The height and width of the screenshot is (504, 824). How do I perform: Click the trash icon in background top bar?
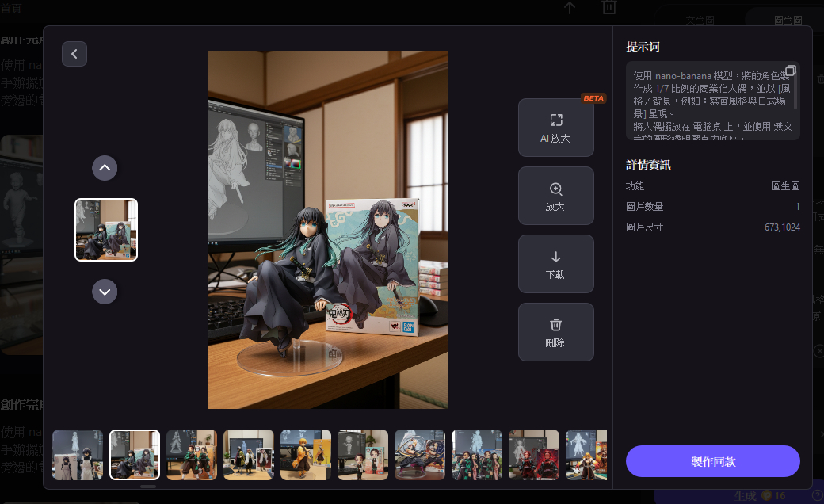(x=609, y=7)
